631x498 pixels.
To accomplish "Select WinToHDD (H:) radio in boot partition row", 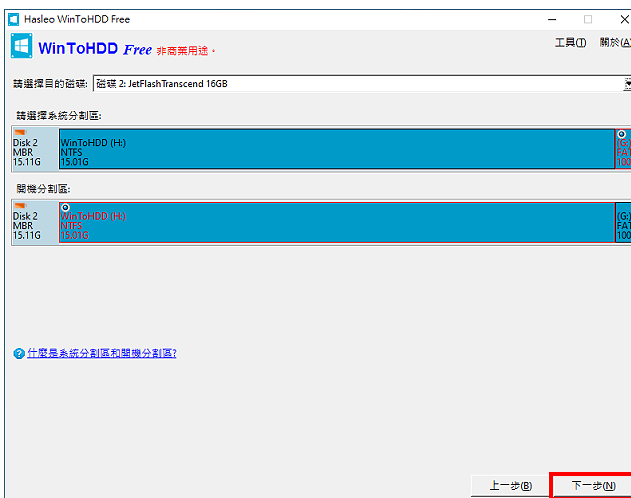I will coord(65,208).
